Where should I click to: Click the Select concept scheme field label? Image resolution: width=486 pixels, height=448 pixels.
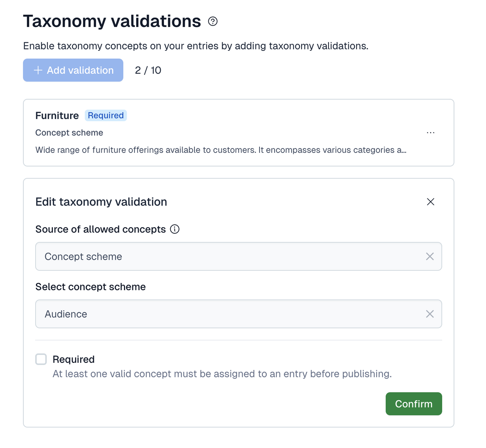[90, 287]
